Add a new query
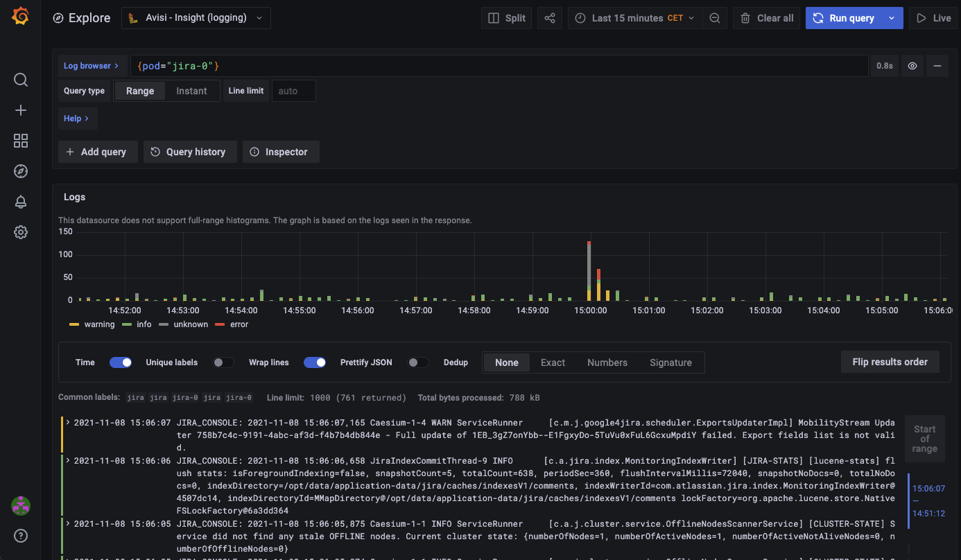 (98, 152)
